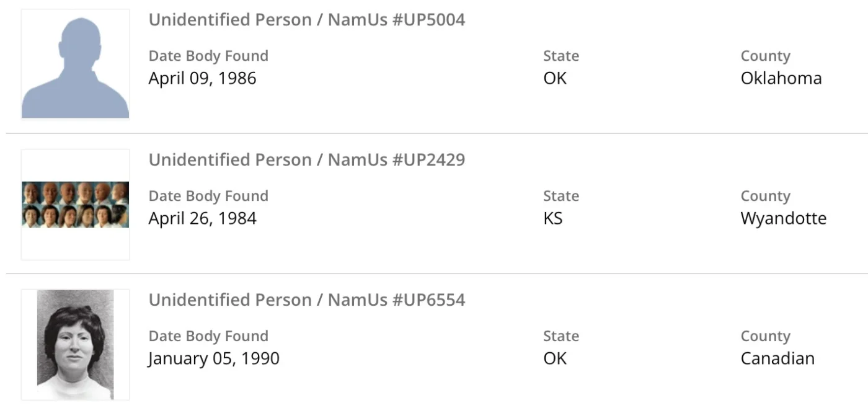The image size is (868, 413).
Task: Click the OK state value for UP6554
Action: [554, 358]
